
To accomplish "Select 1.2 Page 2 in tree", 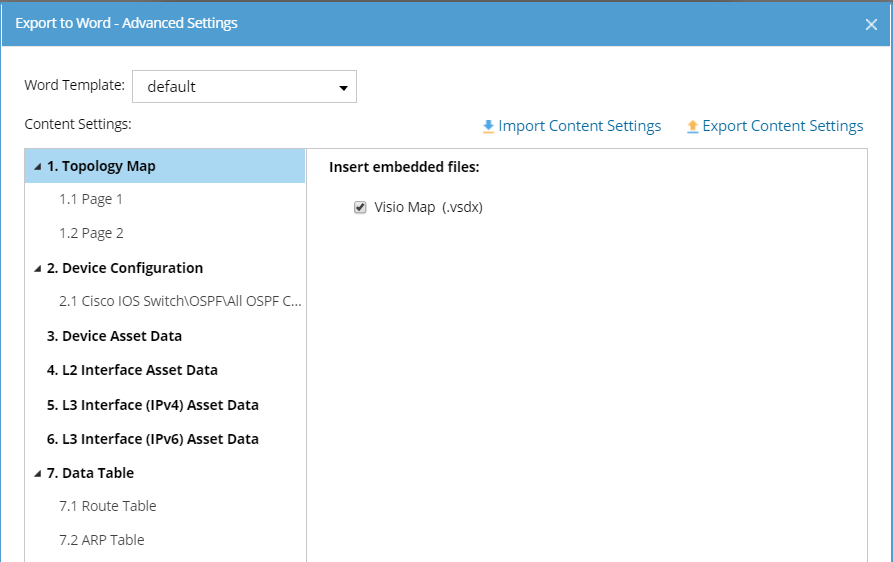I will (91, 233).
